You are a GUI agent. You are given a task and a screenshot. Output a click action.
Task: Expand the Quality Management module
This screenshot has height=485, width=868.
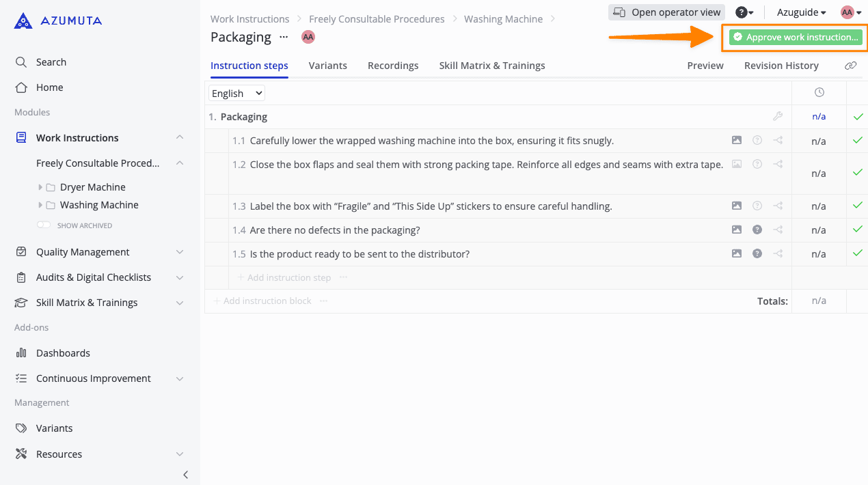180,252
